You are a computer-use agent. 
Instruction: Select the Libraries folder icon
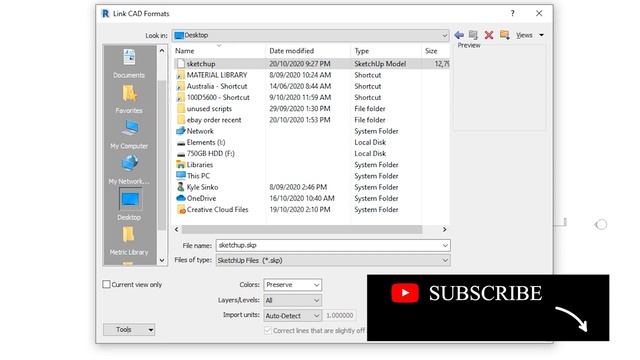coord(181,165)
